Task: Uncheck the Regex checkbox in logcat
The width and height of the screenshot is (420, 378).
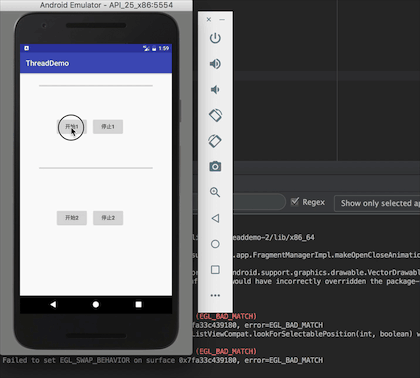Action: click(x=295, y=202)
